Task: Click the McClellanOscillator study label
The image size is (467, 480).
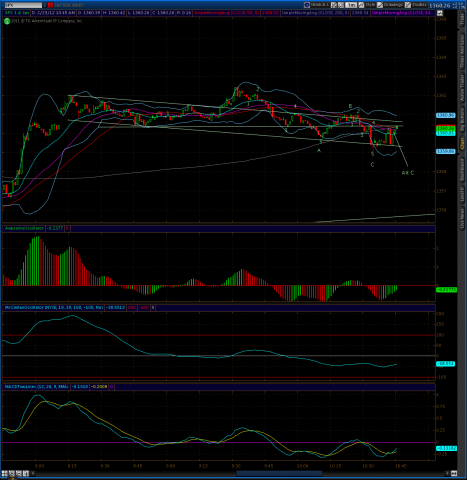Action: click(53, 307)
